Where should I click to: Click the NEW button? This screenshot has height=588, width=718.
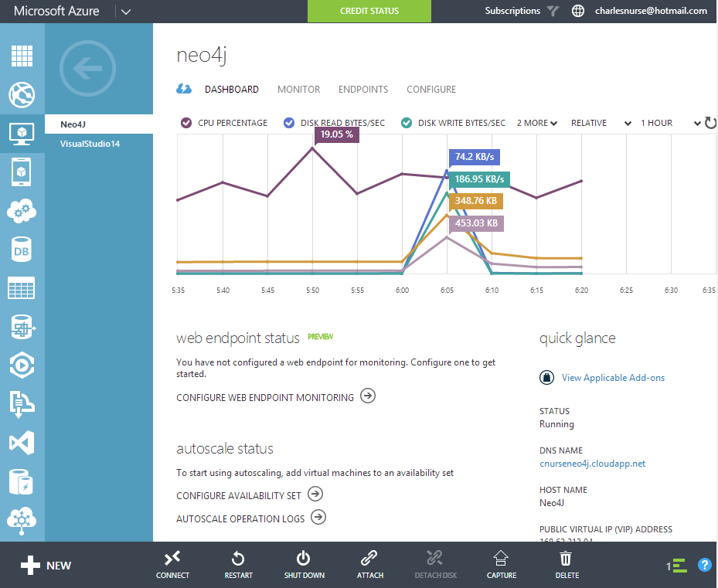click(46, 566)
